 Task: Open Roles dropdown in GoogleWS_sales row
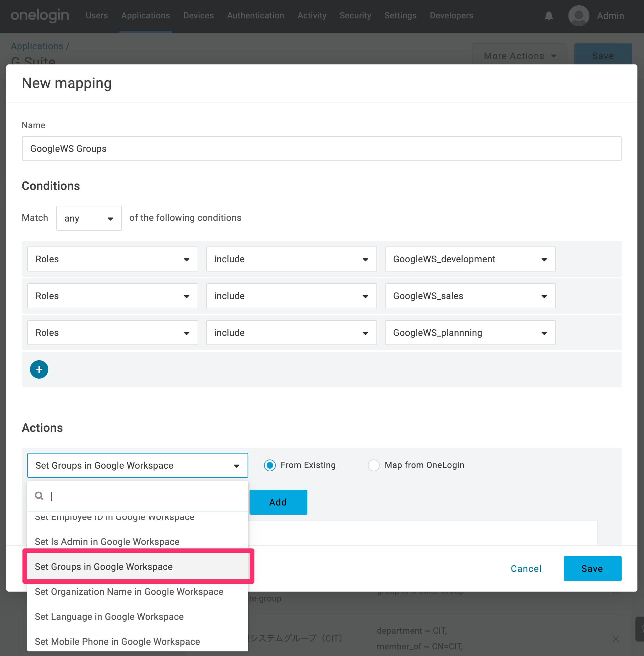113,296
